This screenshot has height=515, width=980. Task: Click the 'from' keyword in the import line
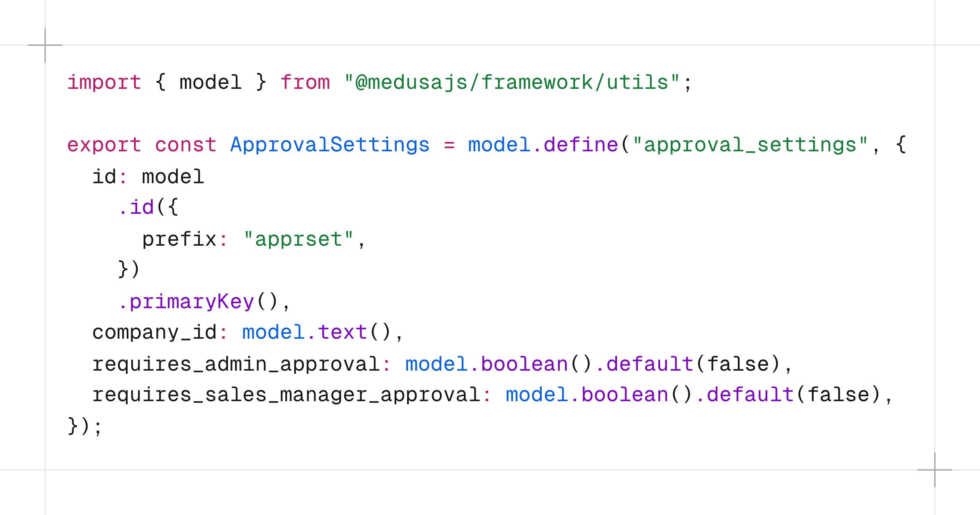coord(305,83)
